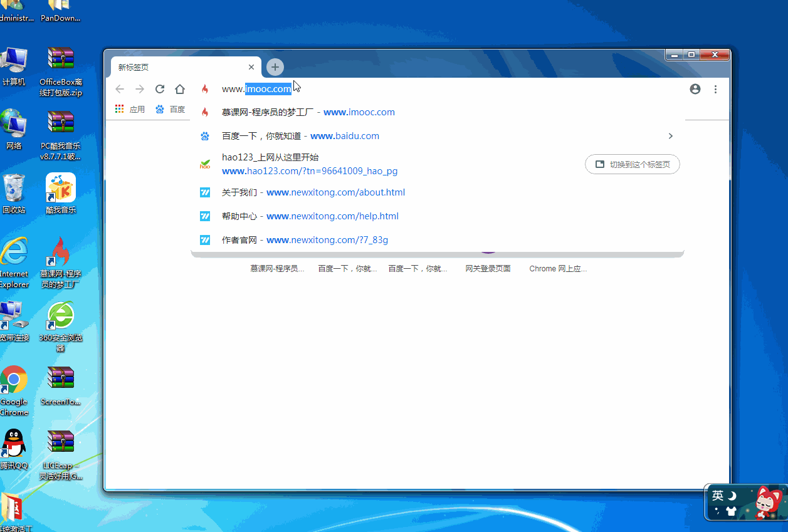This screenshot has height=532, width=788.
Task: Reload the page with the refresh icon
Action: pyautogui.click(x=160, y=89)
